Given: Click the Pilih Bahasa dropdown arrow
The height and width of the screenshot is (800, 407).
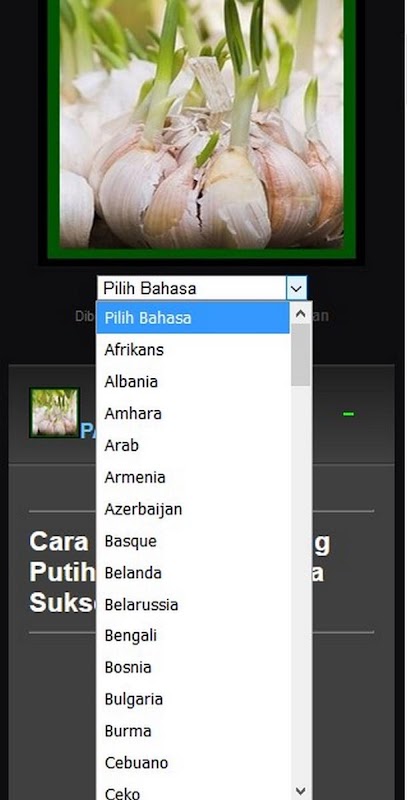Looking at the screenshot, I should (x=296, y=288).
